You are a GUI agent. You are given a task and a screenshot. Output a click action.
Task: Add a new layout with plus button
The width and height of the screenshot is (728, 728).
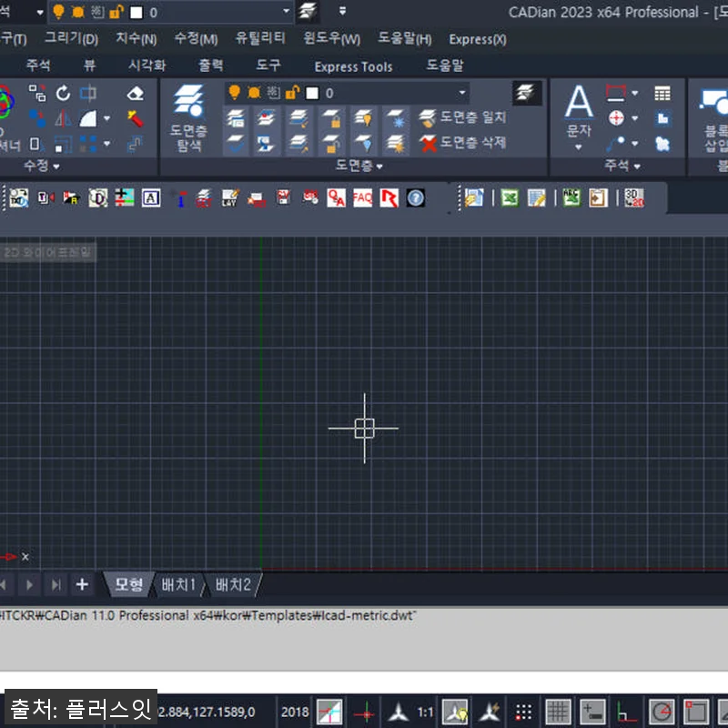click(x=82, y=584)
